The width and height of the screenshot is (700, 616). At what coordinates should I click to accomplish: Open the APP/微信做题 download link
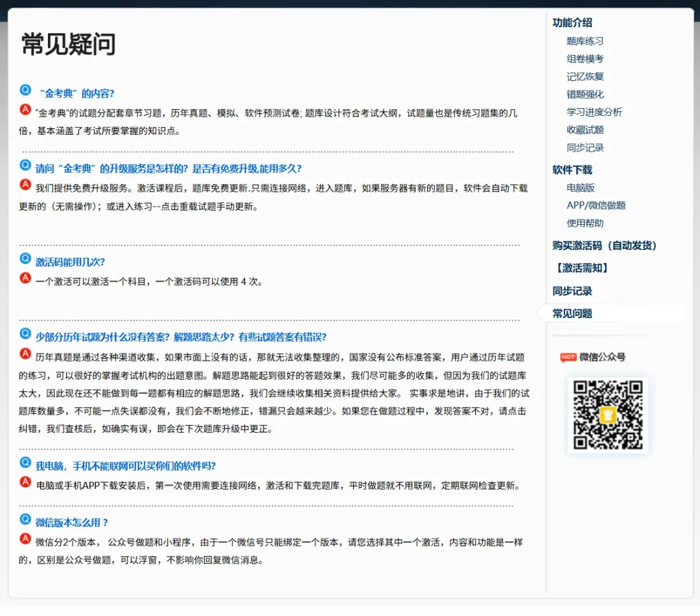tap(596, 205)
